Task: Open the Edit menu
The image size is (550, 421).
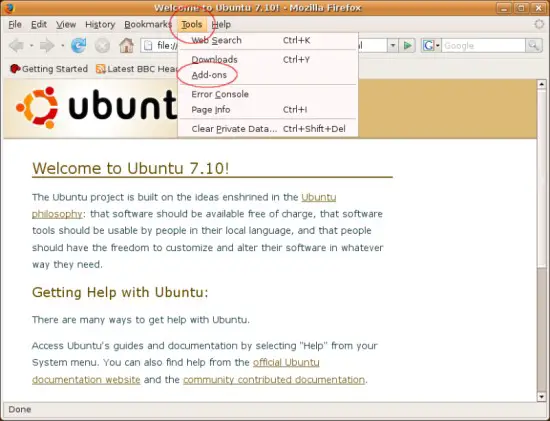Action: pyautogui.click(x=39, y=24)
